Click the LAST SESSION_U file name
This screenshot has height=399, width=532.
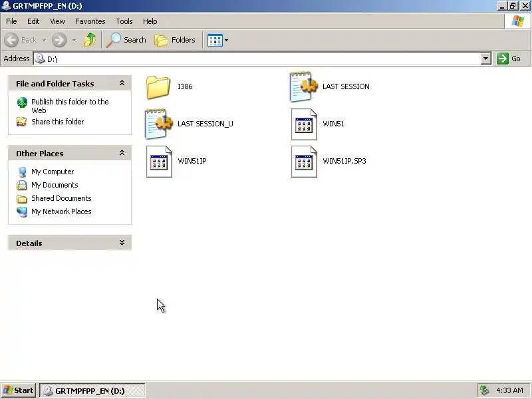tap(205, 124)
